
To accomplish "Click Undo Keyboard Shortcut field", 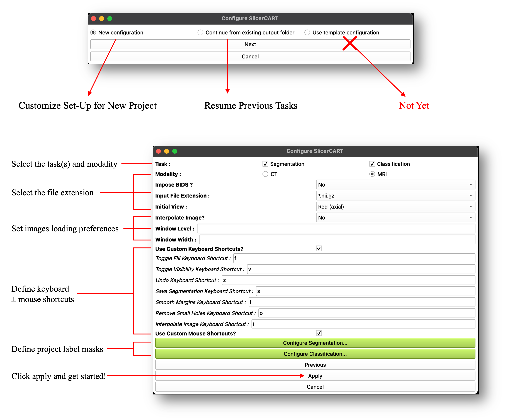I will click(x=348, y=280).
